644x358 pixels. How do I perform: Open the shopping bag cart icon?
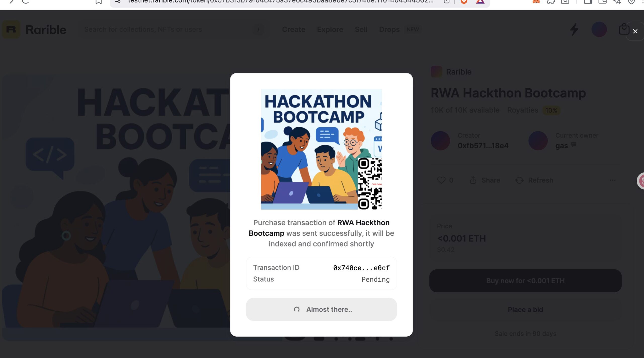(624, 29)
